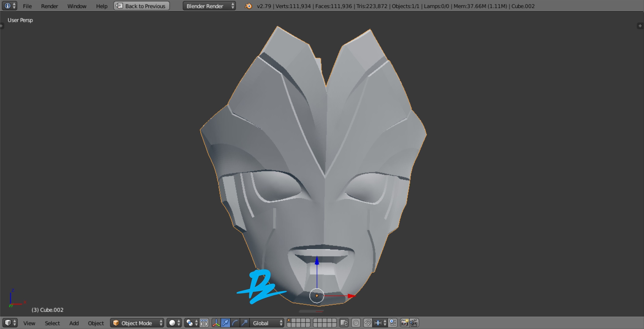Render OpenGL animation with clapperboard icon
Viewport: 644px width, 329px height.
click(x=414, y=323)
